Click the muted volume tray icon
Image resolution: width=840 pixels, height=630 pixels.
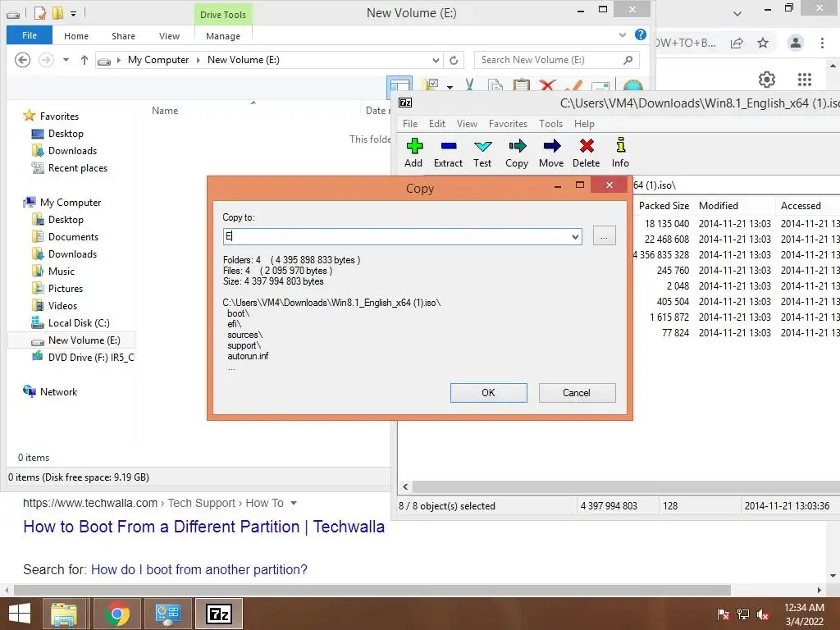(x=763, y=614)
